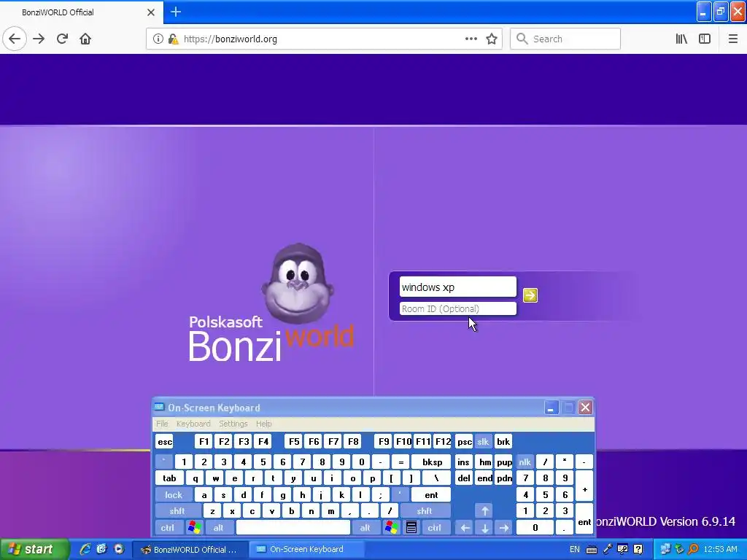Open page actions three-dot menu

click(x=471, y=39)
